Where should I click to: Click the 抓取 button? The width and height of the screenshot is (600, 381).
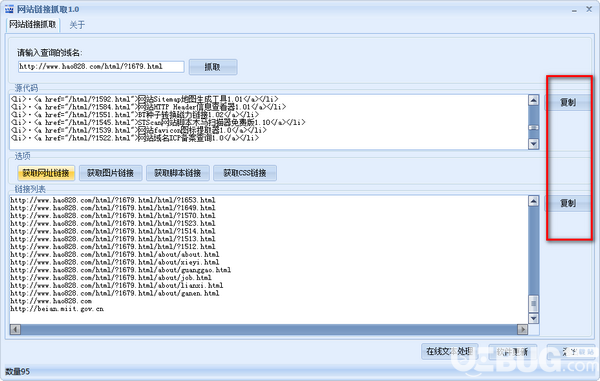[213, 67]
